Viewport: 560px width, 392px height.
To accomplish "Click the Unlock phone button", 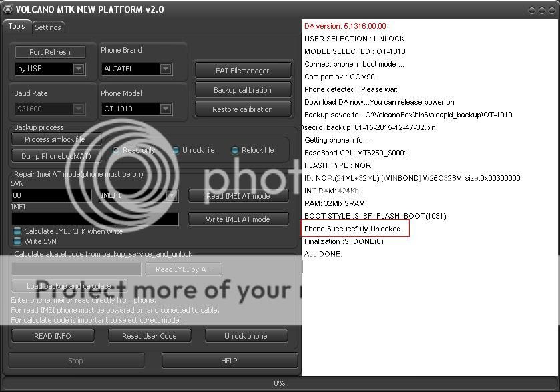I will [246, 336].
